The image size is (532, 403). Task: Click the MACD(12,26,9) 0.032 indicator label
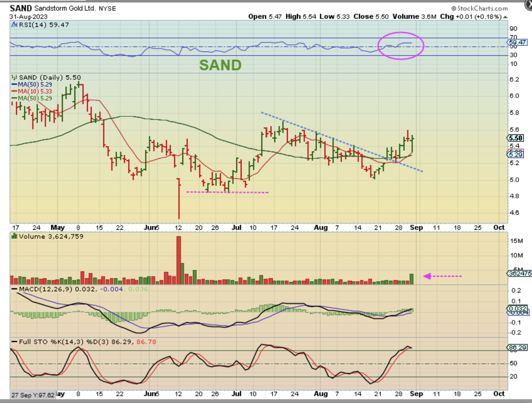click(57, 289)
